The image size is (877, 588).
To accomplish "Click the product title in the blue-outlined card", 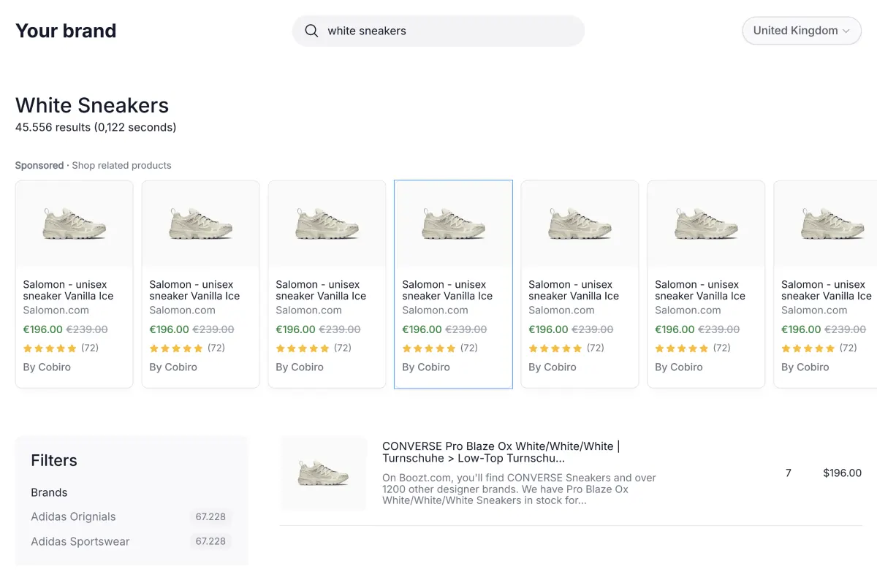I will tap(447, 290).
